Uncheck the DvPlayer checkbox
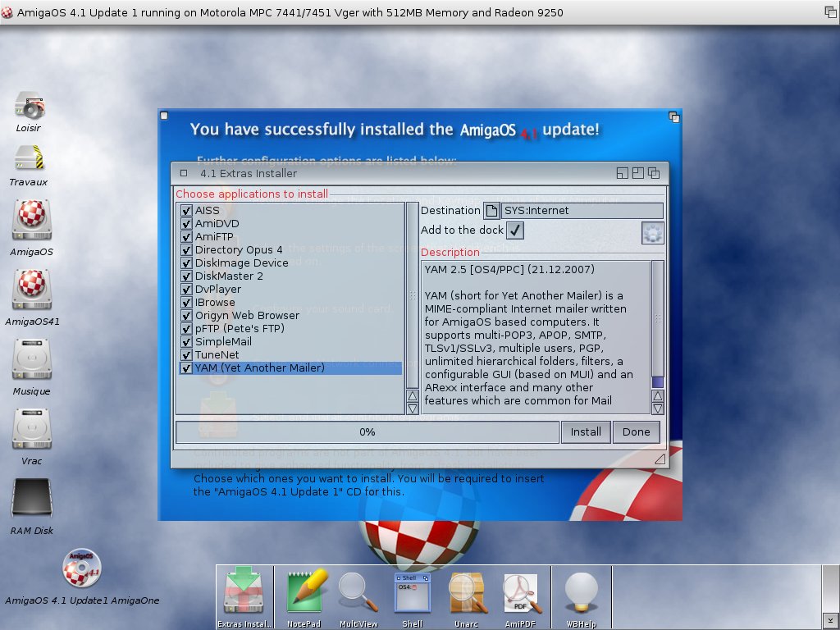This screenshot has width=840, height=630. click(186, 290)
